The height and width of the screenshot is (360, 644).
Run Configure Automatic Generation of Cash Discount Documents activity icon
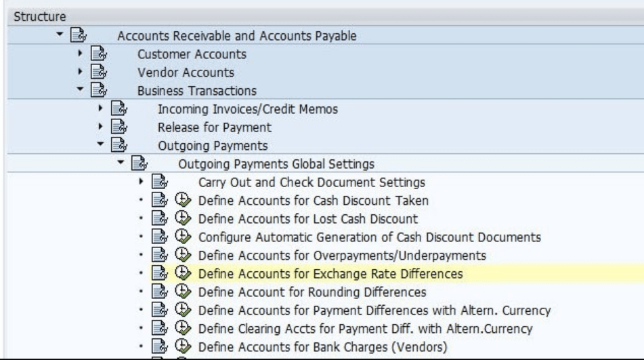click(x=181, y=237)
